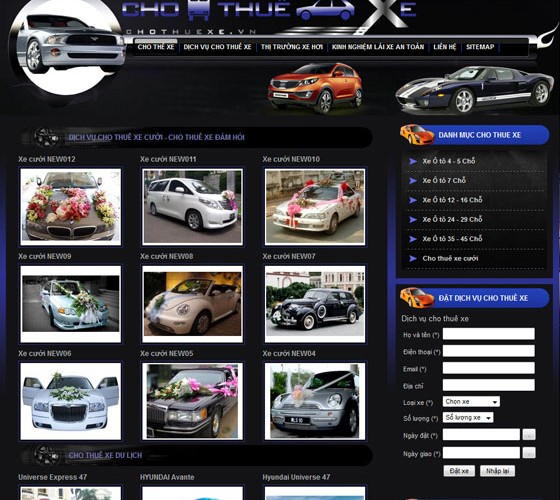The width and height of the screenshot is (560, 500).
Task: Focus the Ngày đặt date field
Action: [x=481, y=435]
